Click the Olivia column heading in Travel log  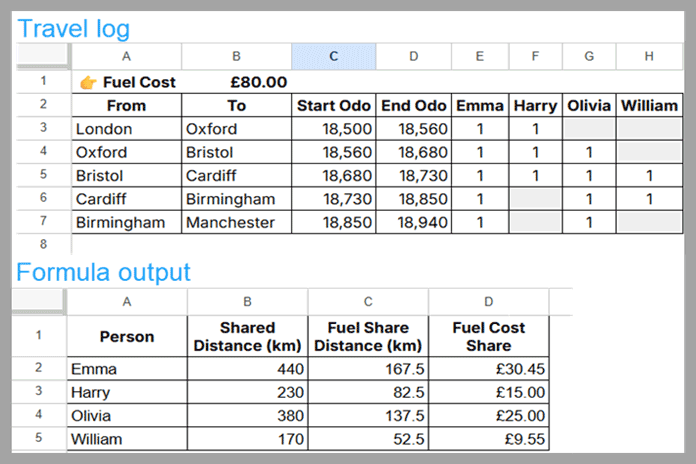[589, 106]
